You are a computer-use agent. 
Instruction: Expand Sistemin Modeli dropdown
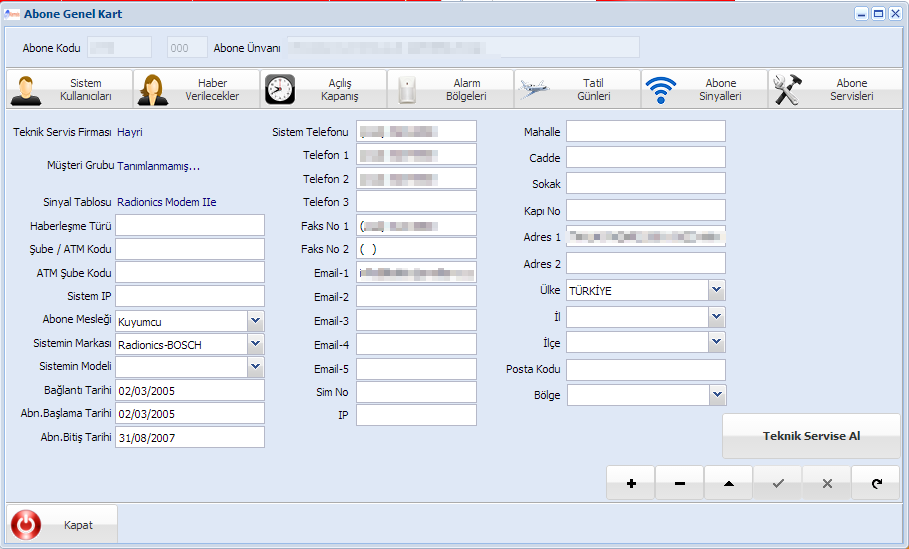point(255,366)
